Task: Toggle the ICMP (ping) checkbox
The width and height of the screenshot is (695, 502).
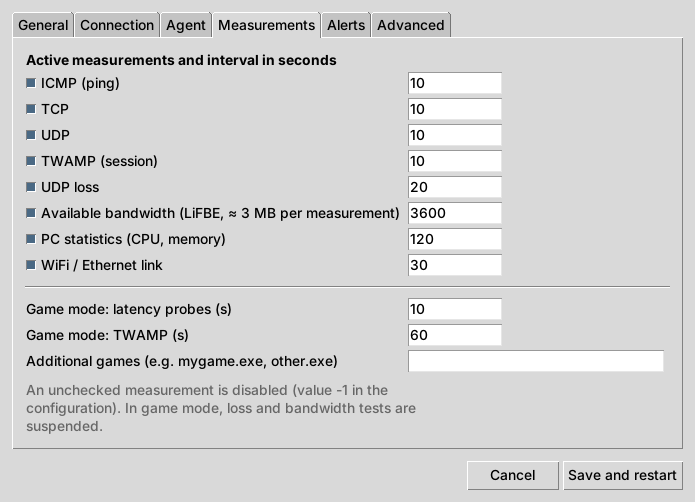Action: click(31, 83)
